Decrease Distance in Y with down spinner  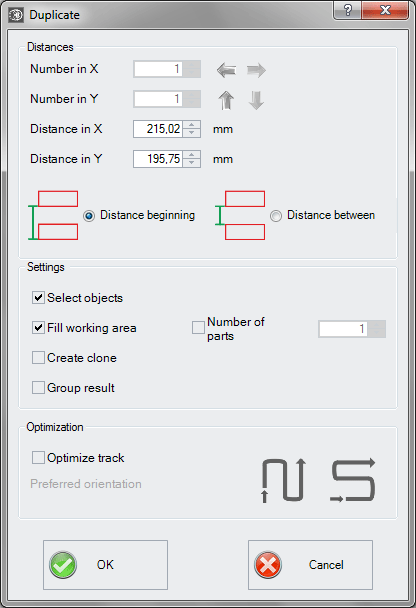tap(192, 163)
